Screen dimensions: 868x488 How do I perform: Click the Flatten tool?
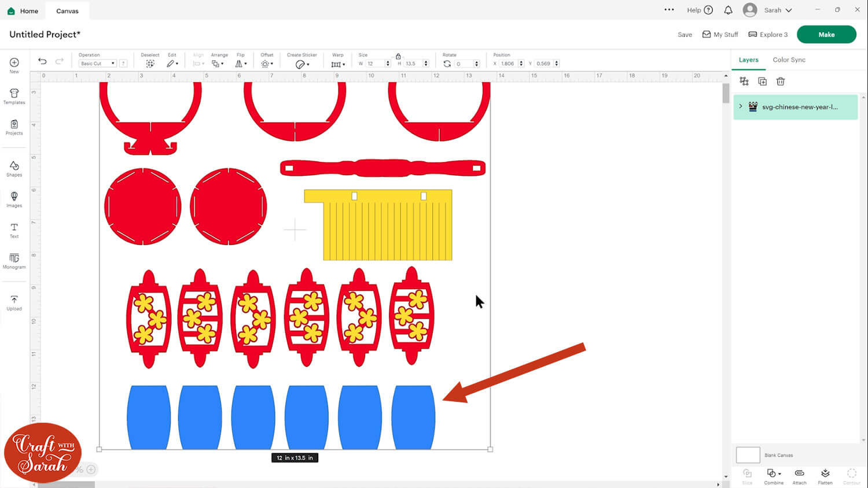tap(825, 476)
